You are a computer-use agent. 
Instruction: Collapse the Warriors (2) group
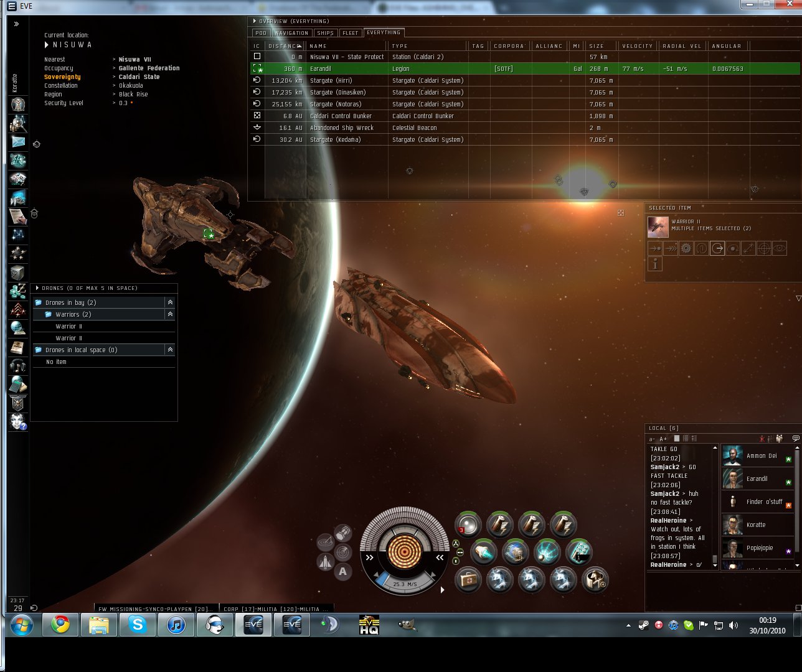click(170, 314)
